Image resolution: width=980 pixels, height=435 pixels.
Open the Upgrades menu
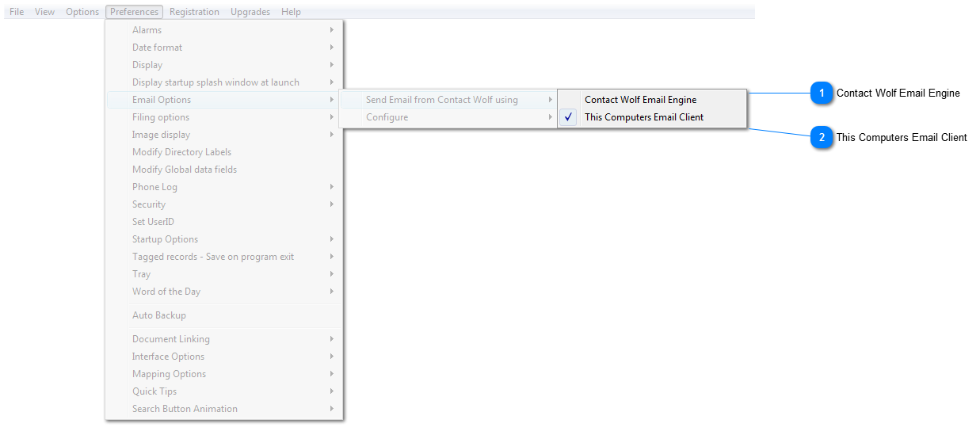tap(250, 12)
